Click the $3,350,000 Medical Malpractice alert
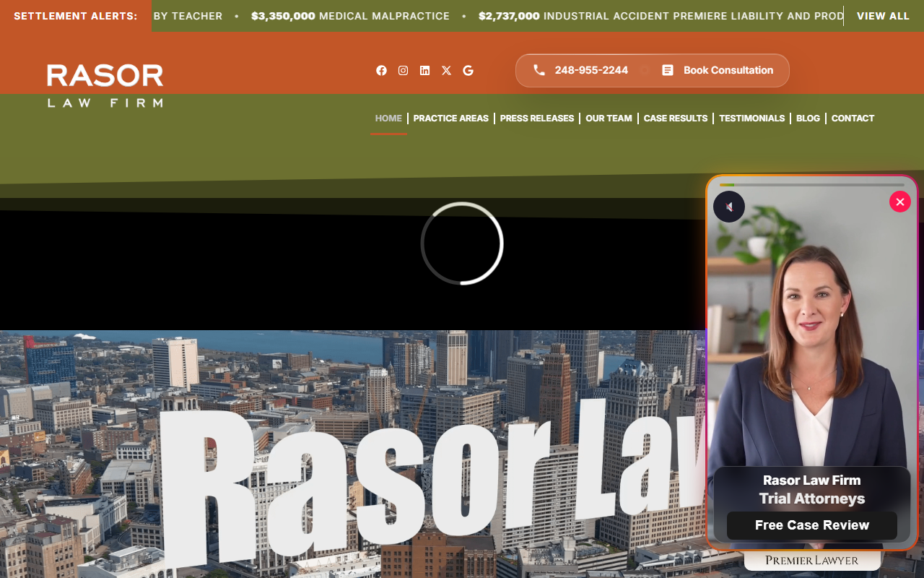 tap(350, 16)
